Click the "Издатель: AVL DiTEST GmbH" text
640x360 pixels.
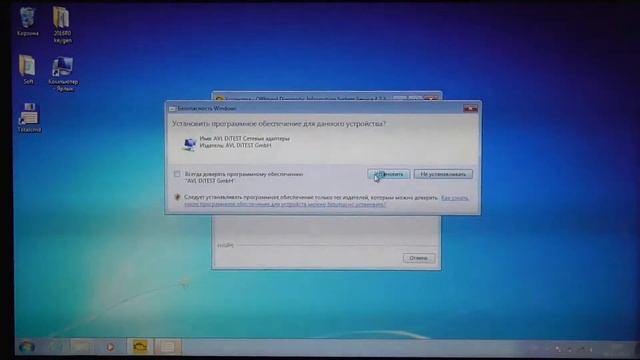[235, 145]
